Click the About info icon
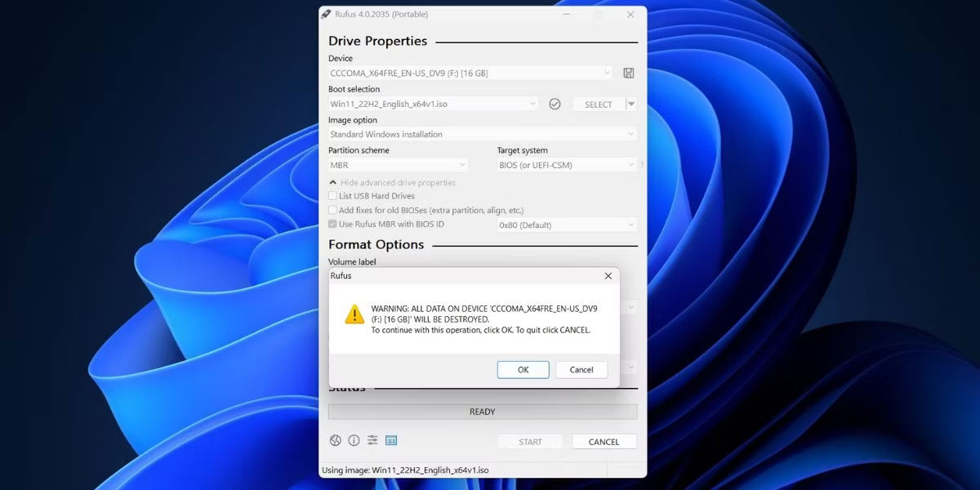The image size is (980, 490). [354, 440]
